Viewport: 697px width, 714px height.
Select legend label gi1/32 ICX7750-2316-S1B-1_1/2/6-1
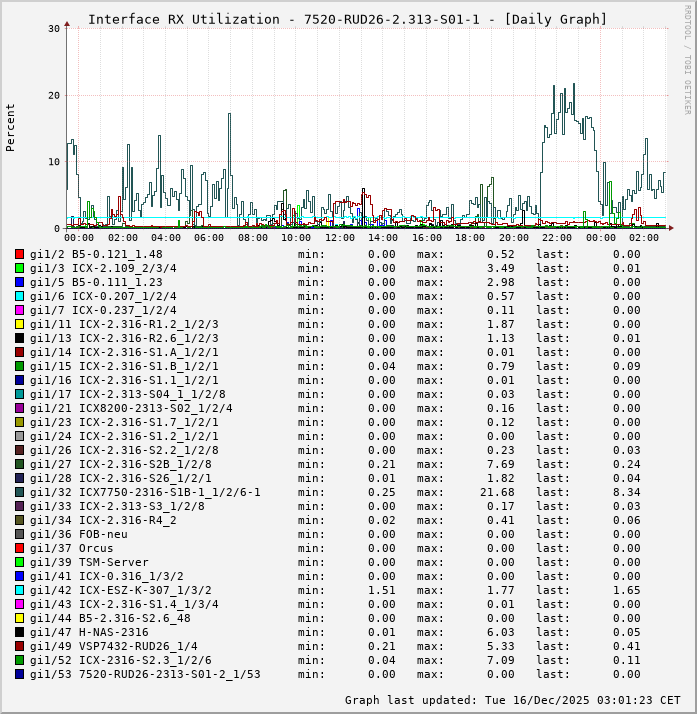pos(145,492)
